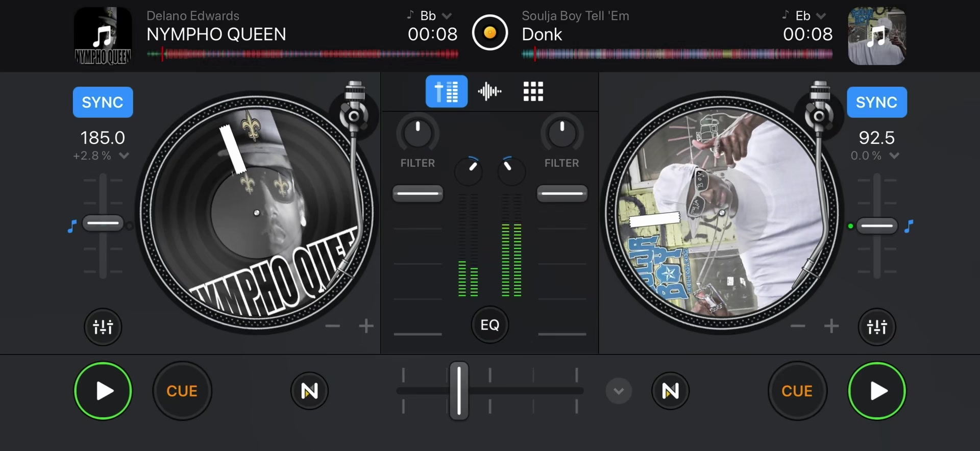The height and width of the screenshot is (451, 980).
Task: Open right deck mixer settings icon
Action: (877, 327)
